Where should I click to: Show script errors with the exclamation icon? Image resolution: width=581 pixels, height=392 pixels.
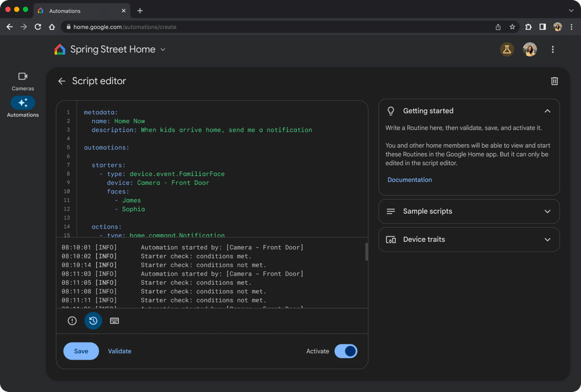coord(72,321)
